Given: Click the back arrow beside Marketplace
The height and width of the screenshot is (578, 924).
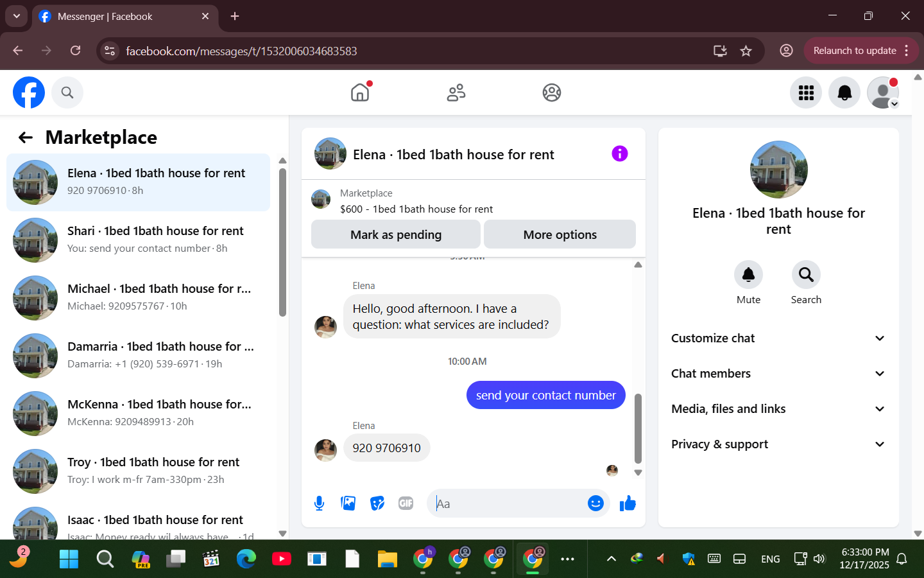Looking at the screenshot, I should point(25,137).
